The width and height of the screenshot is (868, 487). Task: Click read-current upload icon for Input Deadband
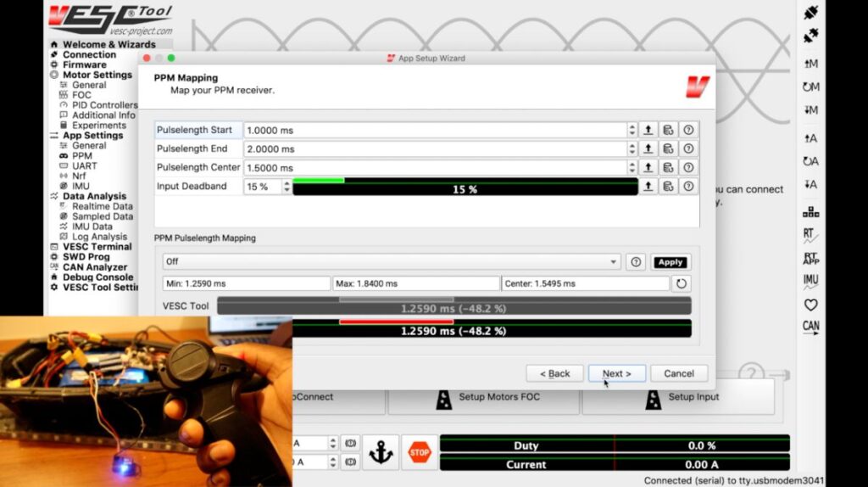[x=648, y=187]
